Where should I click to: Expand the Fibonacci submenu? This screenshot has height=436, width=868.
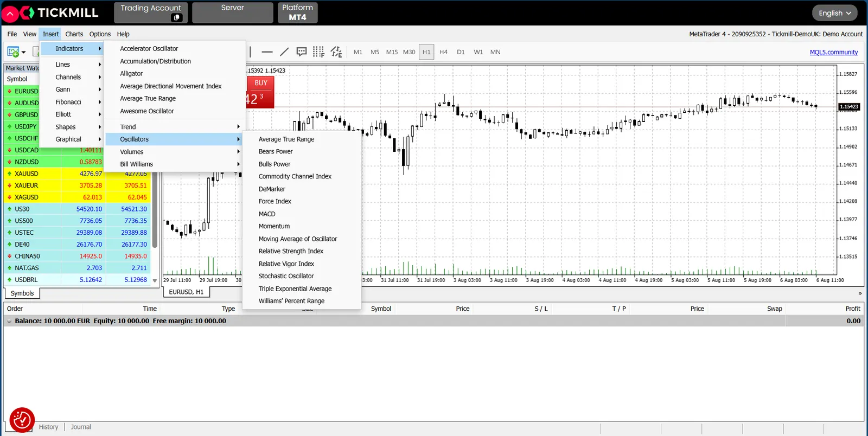click(72, 102)
